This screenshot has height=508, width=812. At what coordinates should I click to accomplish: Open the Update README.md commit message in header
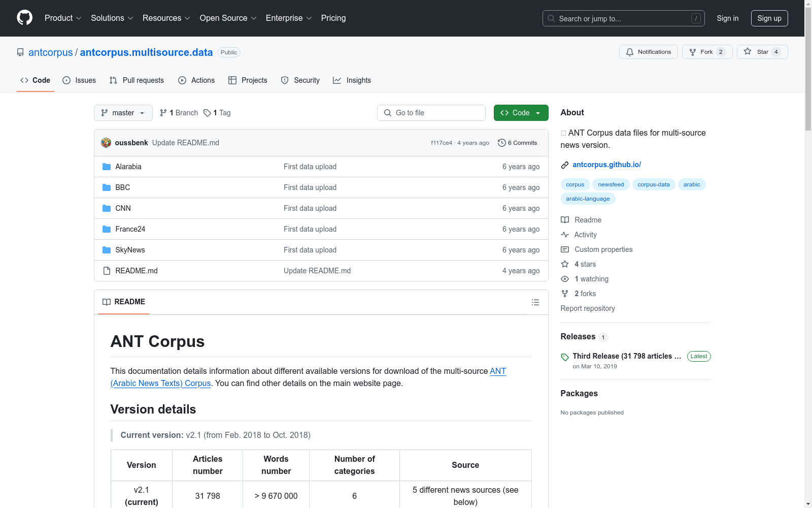pos(186,143)
